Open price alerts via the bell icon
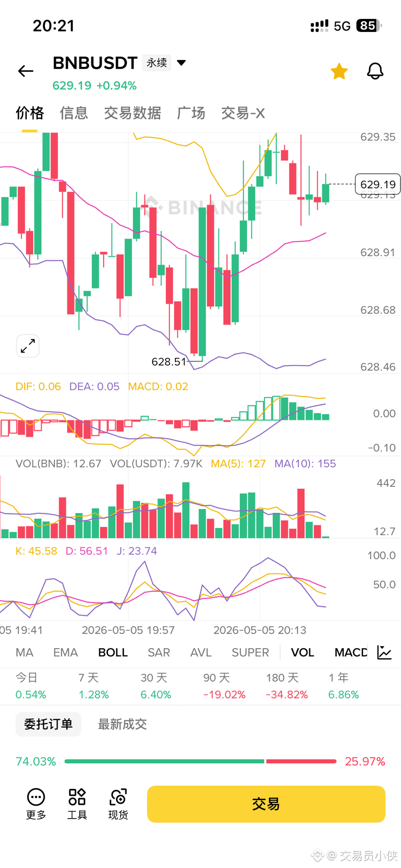This screenshot has height=868, width=401. 375,71
